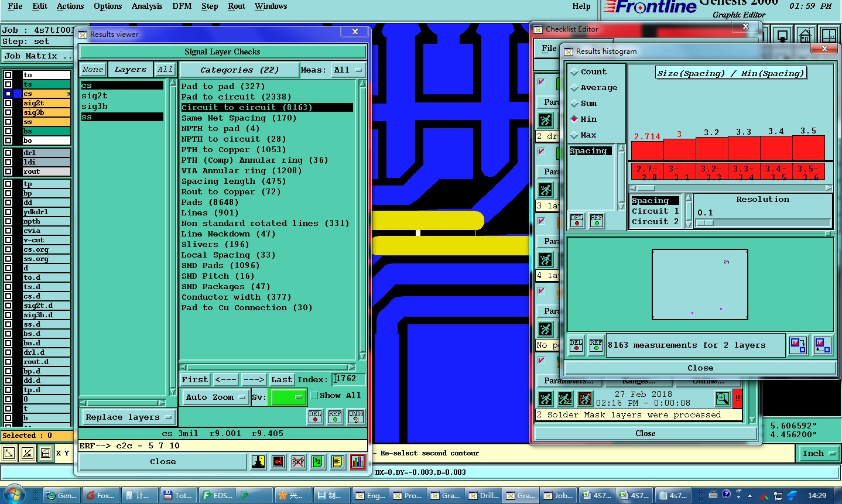The image size is (842, 504).
Task: Click the crossed-out REF icon
Action: (x=298, y=462)
